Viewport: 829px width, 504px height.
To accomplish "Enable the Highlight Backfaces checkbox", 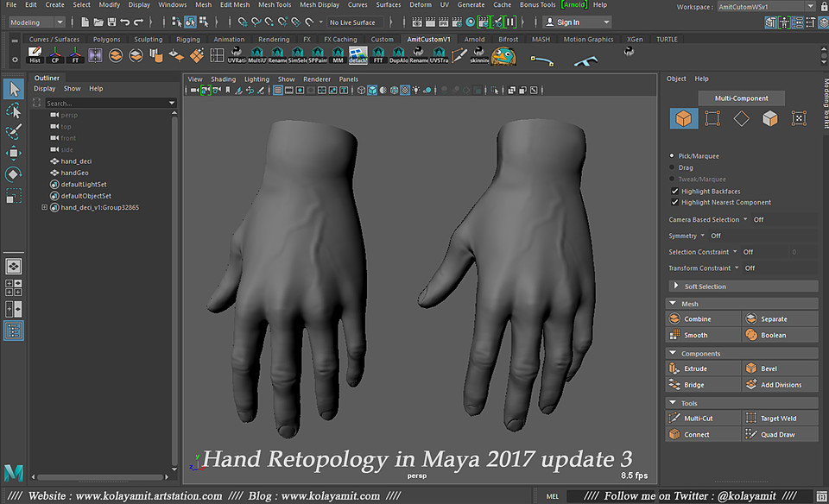I will pos(676,191).
